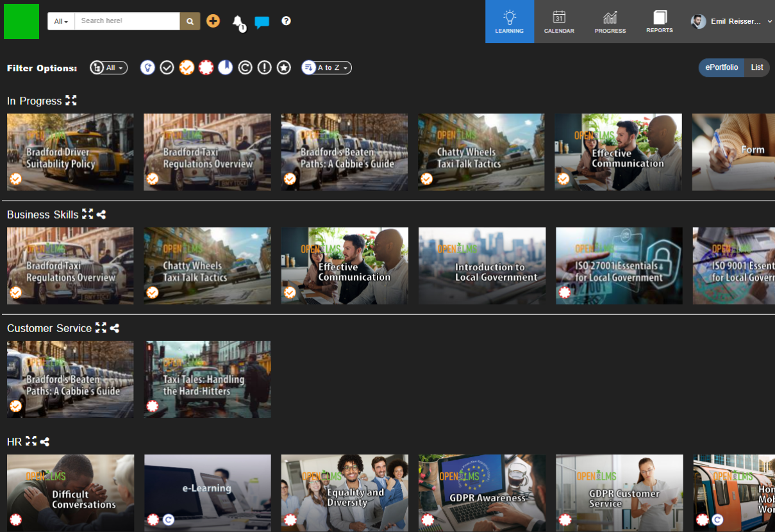The height and width of the screenshot is (532, 775).
Task: Share the Customer Service category
Action: point(115,328)
